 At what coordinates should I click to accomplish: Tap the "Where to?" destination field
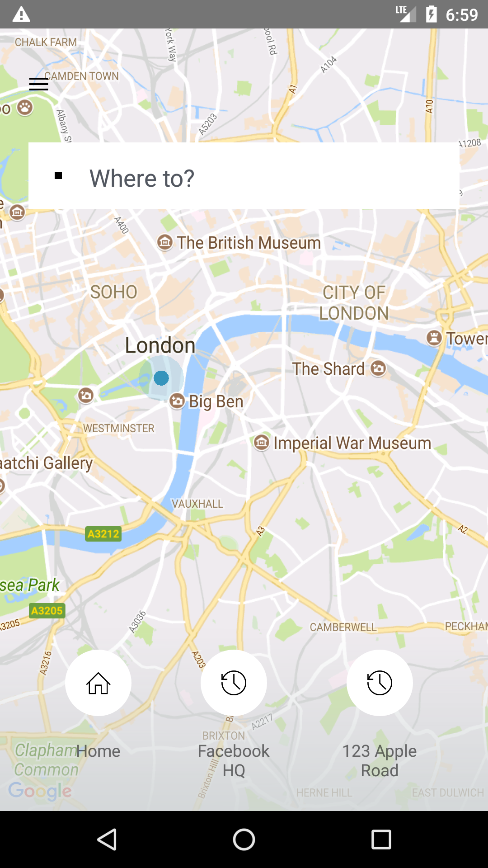coord(244,175)
